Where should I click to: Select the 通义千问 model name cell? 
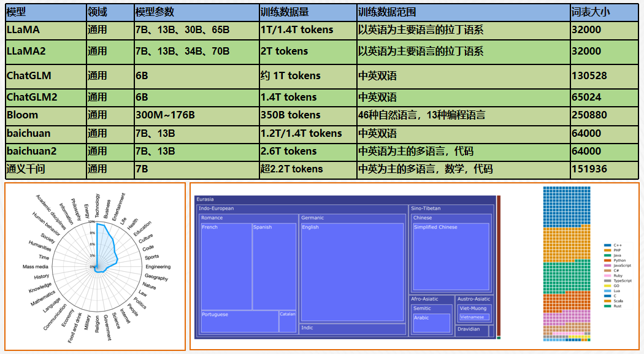45,169
